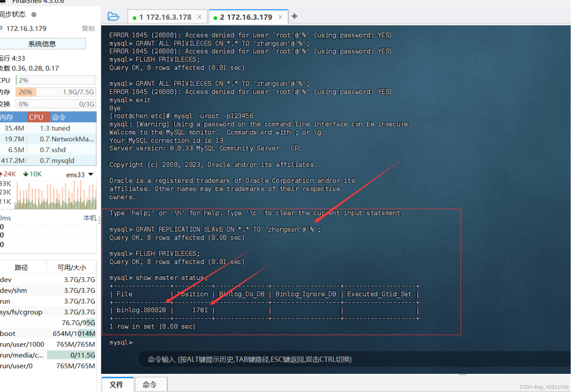The image size is (573, 392).
Task: Select the sys/fs/cgroup disk row
Action: click(48, 312)
